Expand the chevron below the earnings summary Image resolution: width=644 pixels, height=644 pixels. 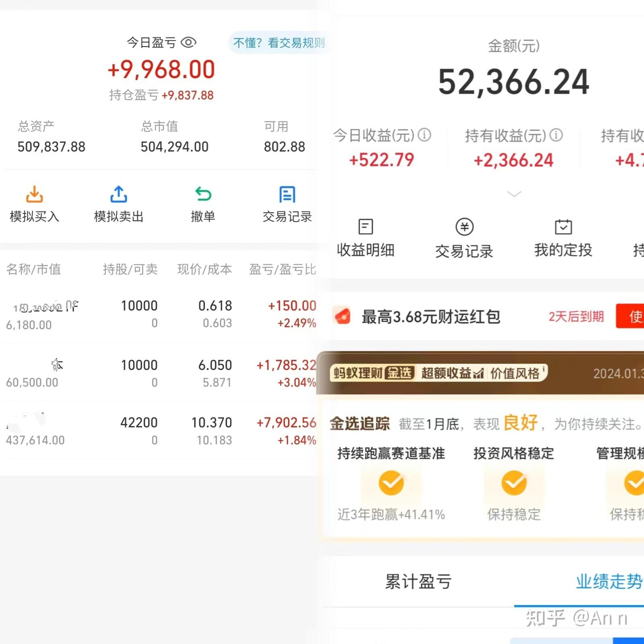pyautogui.click(x=514, y=194)
